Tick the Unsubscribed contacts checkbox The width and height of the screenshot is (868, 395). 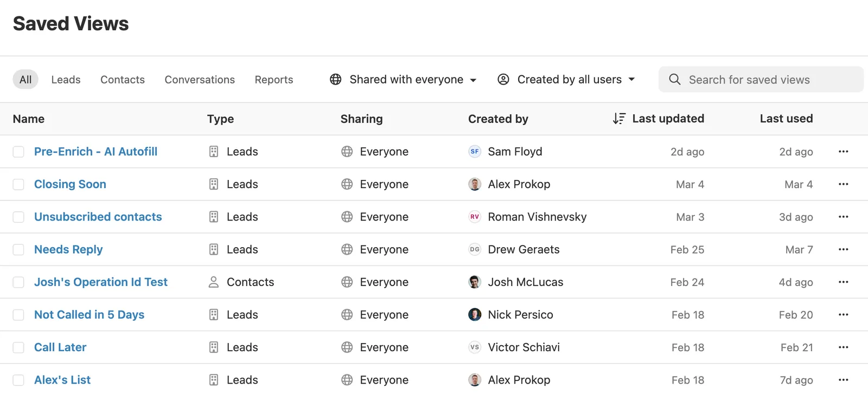point(18,217)
